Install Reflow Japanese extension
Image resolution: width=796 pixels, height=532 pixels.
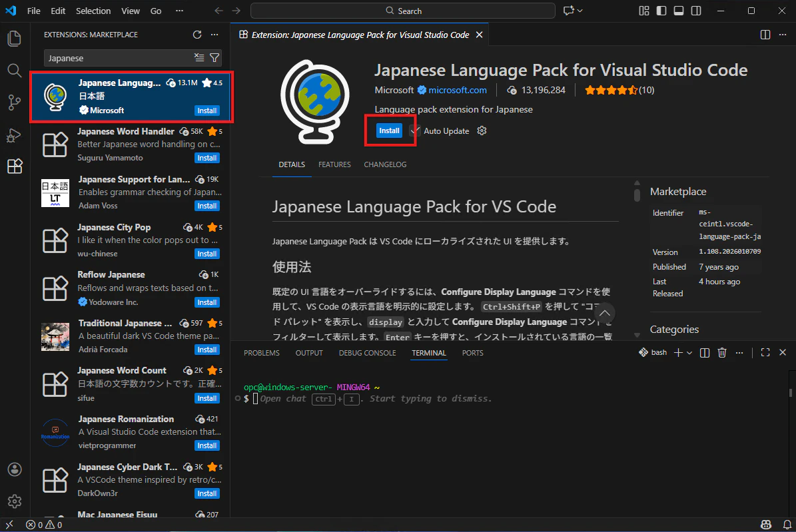207,302
